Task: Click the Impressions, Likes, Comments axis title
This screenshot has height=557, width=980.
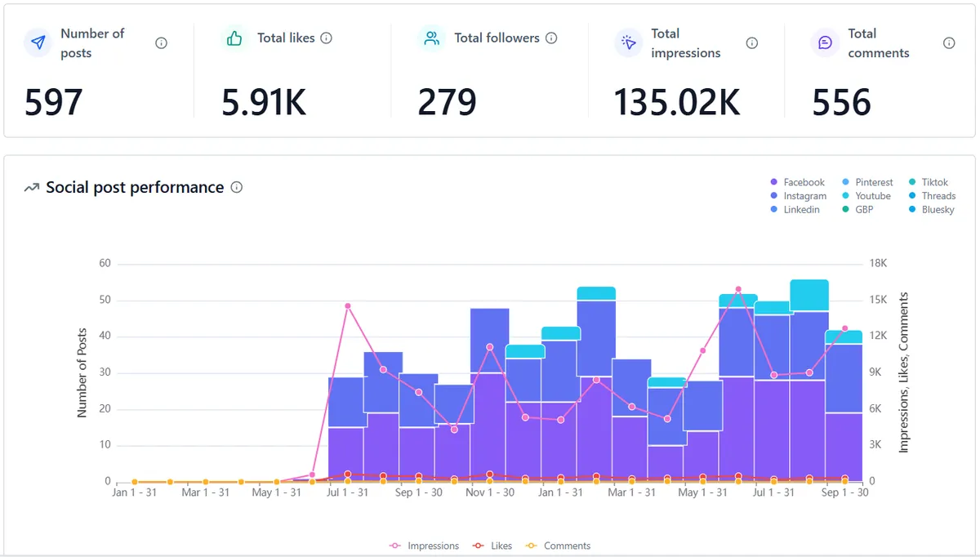Action: (x=903, y=372)
